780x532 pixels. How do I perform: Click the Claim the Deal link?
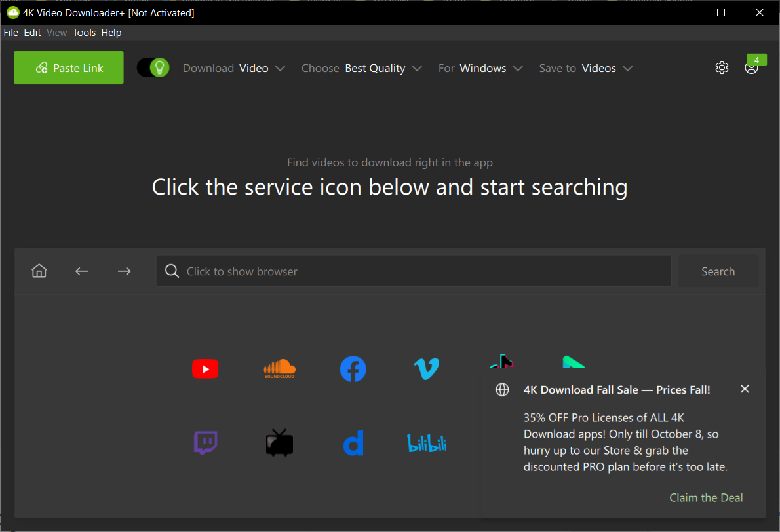(706, 498)
